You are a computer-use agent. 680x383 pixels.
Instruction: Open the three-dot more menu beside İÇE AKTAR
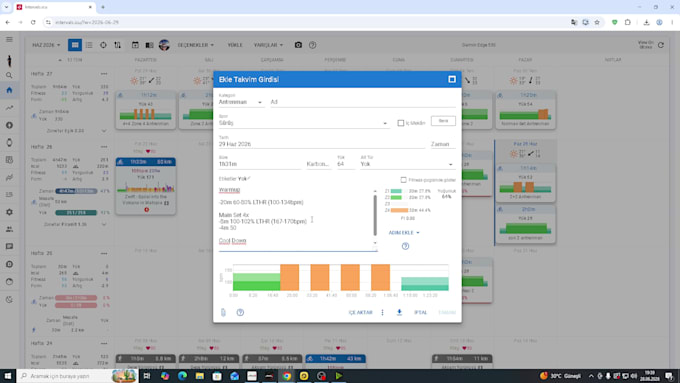click(382, 312)
